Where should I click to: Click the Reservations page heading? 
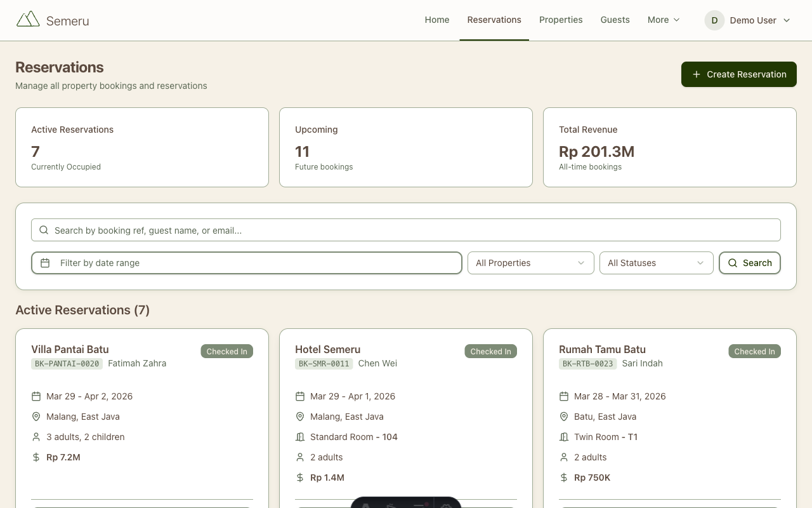pyautogui.click(x=60, y=67)
